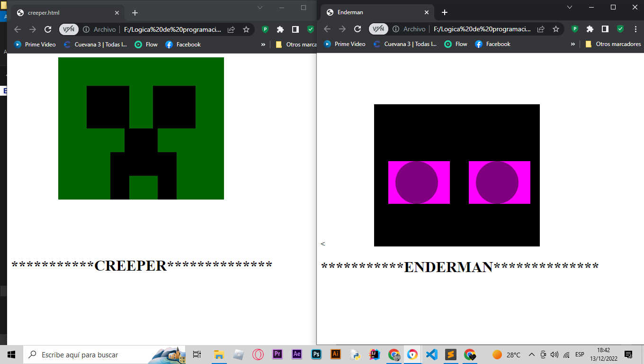Screen dimensions: 644x364
Task: Launch Illustrator from the taskbar
Action: [336, 355]
